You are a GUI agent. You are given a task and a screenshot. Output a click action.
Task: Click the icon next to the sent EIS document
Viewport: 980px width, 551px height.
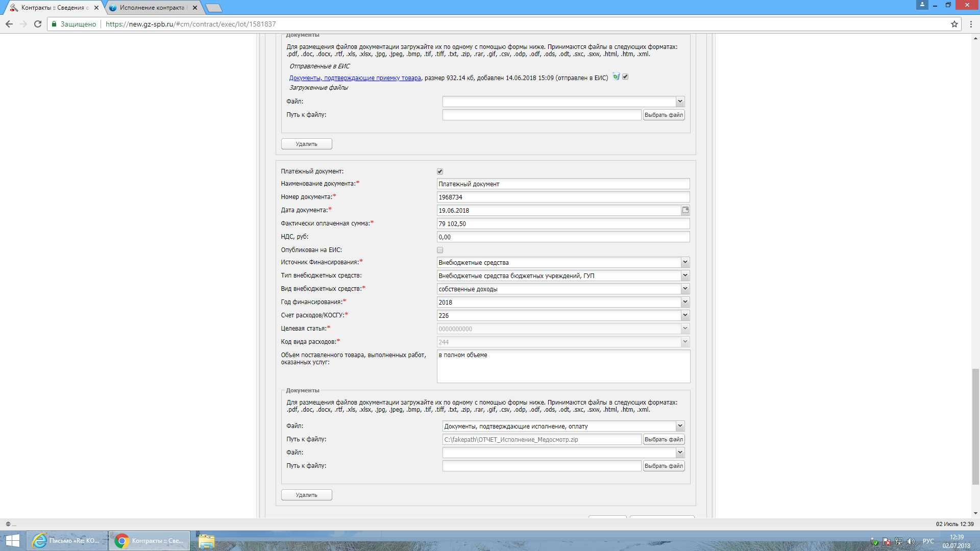616,77
